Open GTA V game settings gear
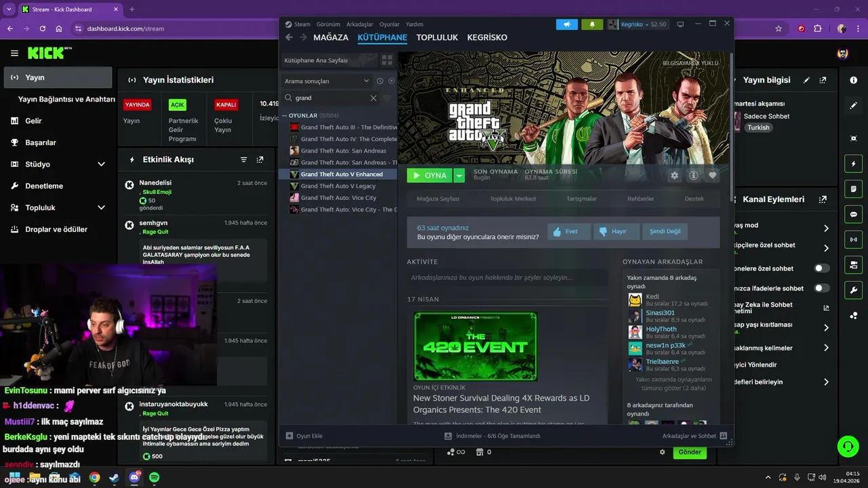868x488 pixels. (x=674, y=175)
